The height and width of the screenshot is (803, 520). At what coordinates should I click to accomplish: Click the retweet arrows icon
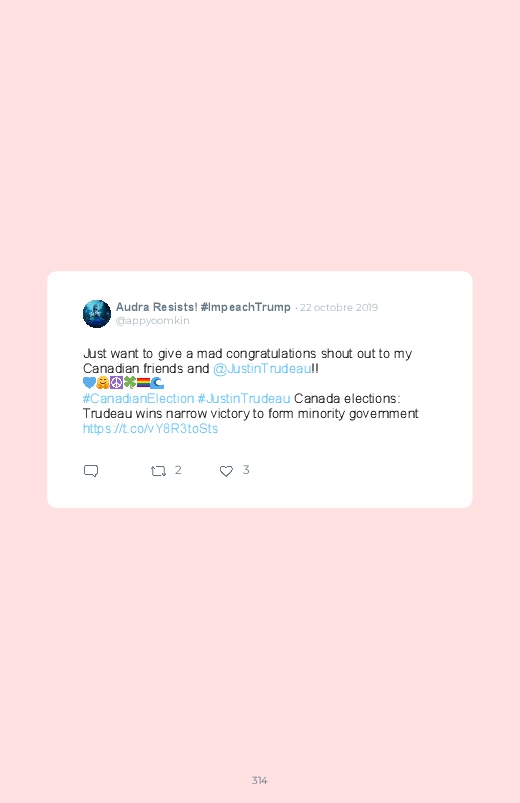pyautogui.click(x=158, y=471)
